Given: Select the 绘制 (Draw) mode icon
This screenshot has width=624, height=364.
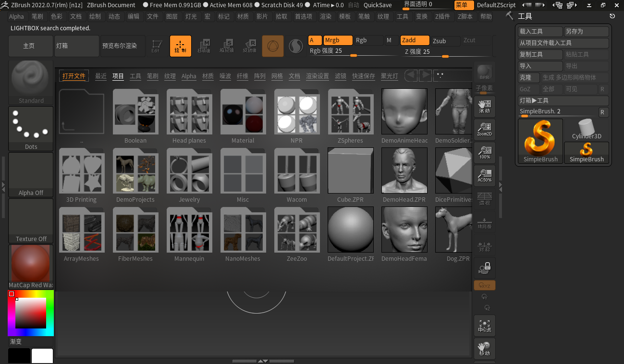Looking at the screenshot, I should pyautogui.click(x=180, y=46).
